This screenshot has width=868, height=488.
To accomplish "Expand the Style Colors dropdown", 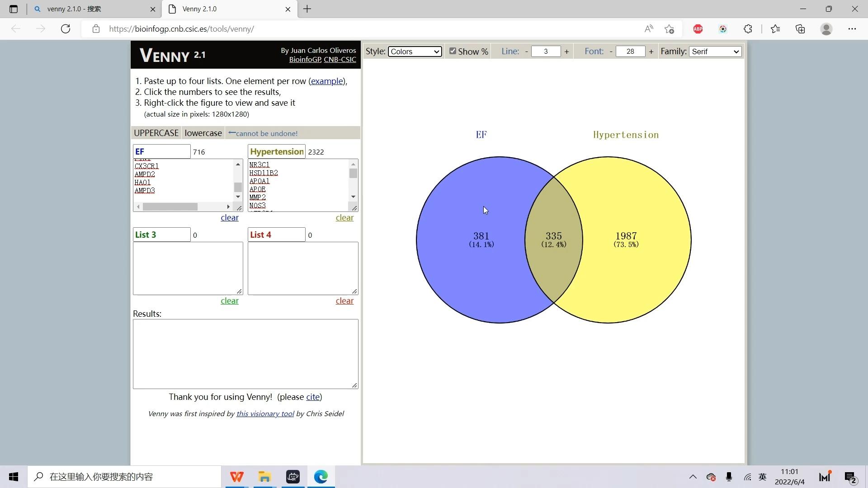I will point(415,52).
